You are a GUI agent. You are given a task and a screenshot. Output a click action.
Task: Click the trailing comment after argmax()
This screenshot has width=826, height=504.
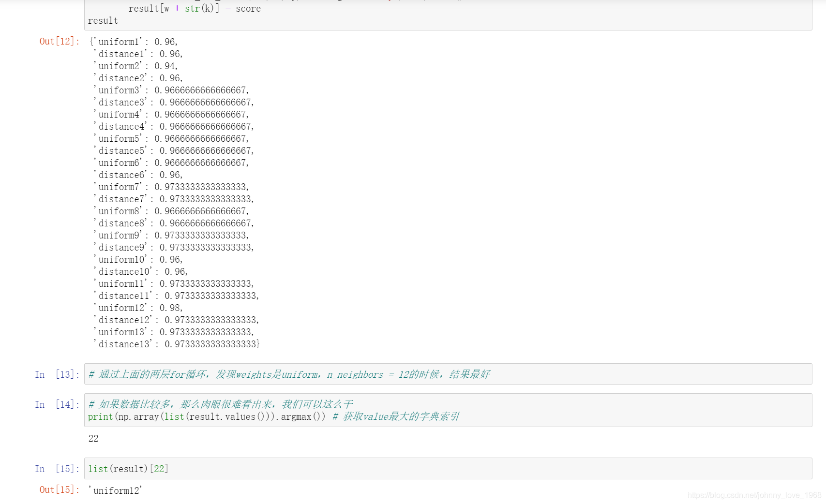[396, 416]
